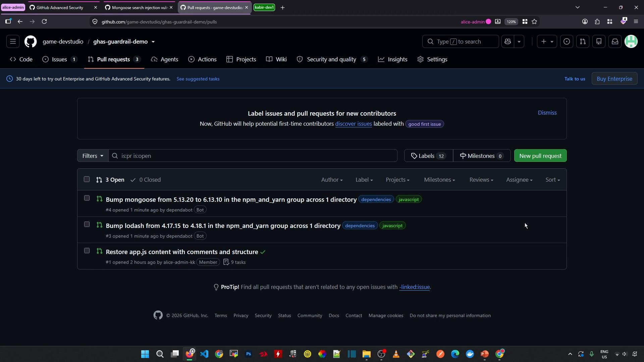Click the Type / to search box
Image resolution: width=644 pixels, height=362 pixels.
click(460, 42)
